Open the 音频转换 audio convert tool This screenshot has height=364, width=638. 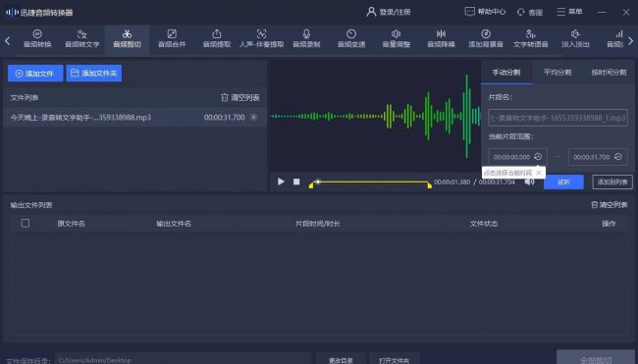(37, 39)
